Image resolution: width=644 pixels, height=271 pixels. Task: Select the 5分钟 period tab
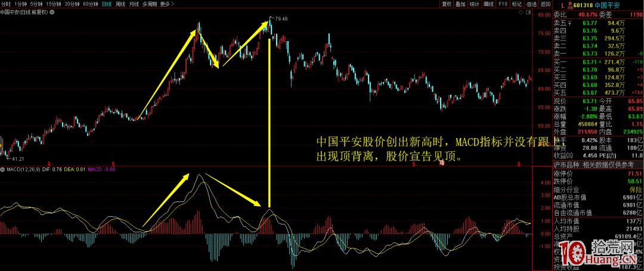point(36,4)
